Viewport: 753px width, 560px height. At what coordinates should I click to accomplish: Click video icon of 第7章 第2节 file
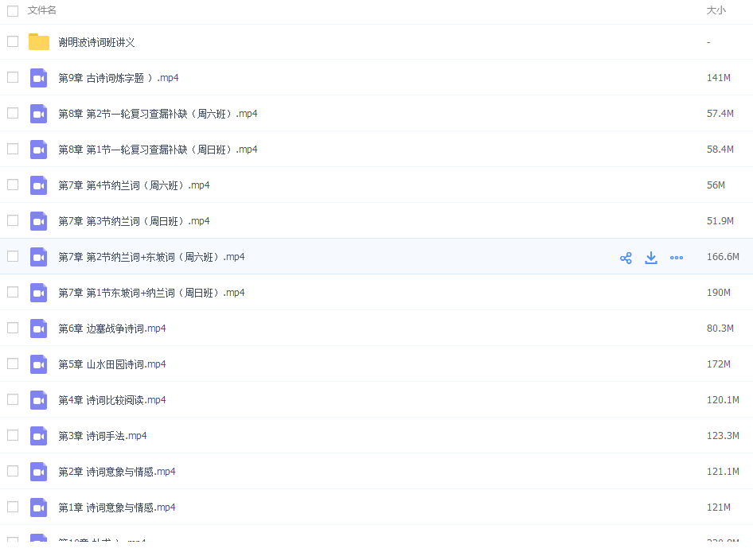click(x=38, y=257)
